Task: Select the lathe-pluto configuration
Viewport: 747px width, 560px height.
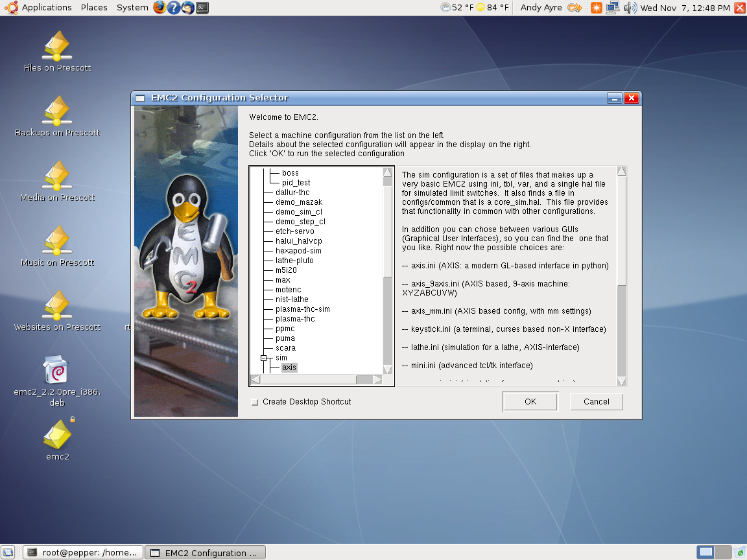Action: click(294, 261)
